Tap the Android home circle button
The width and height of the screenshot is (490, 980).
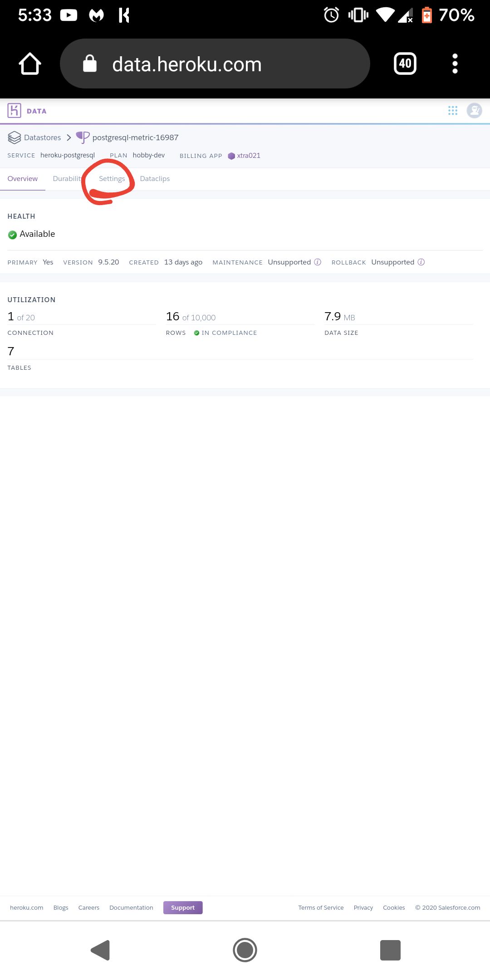245,950
